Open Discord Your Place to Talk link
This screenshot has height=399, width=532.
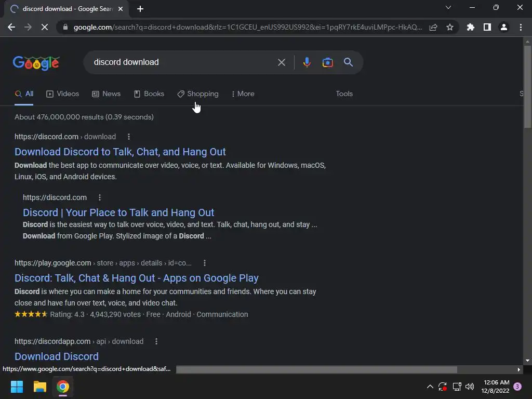118,212
